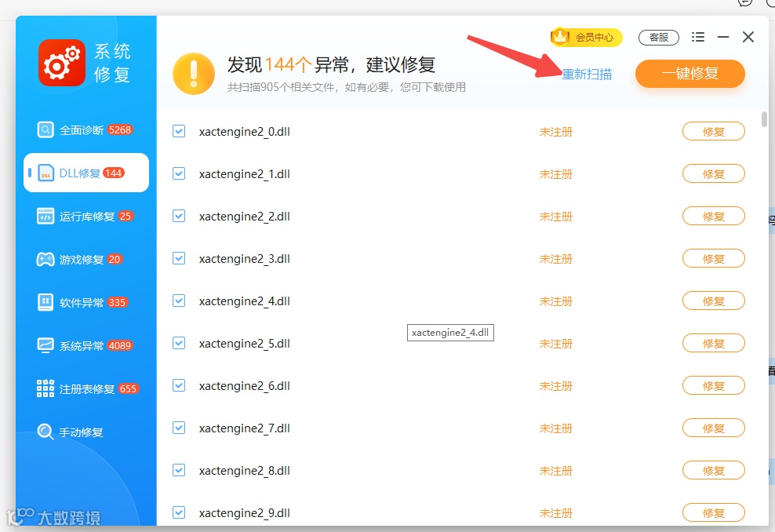
Task: Fix xactengine2_6.dll using 修复 button
Action: [x=713, y=385]
